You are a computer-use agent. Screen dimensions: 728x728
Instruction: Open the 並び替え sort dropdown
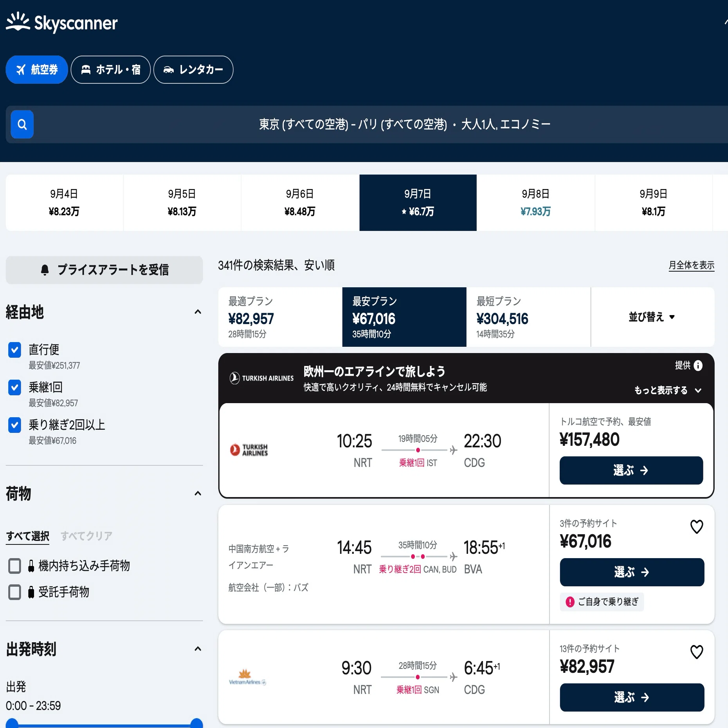click(652, 317)
